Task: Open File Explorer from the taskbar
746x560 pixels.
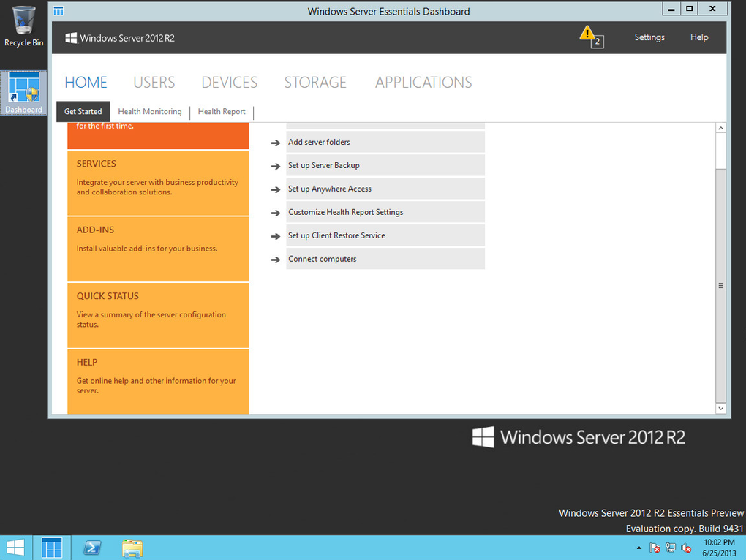Action: [132, 548]
